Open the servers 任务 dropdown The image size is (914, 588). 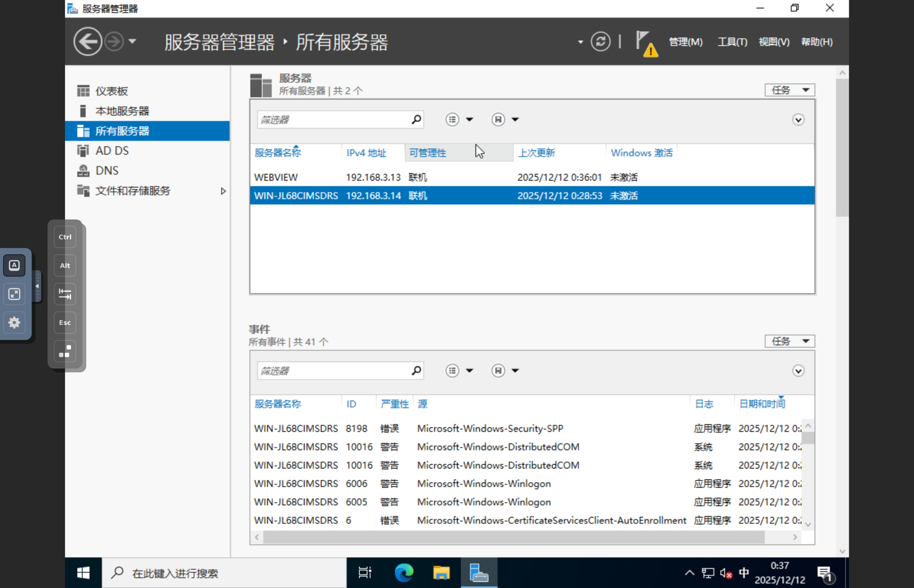(789, 90)
